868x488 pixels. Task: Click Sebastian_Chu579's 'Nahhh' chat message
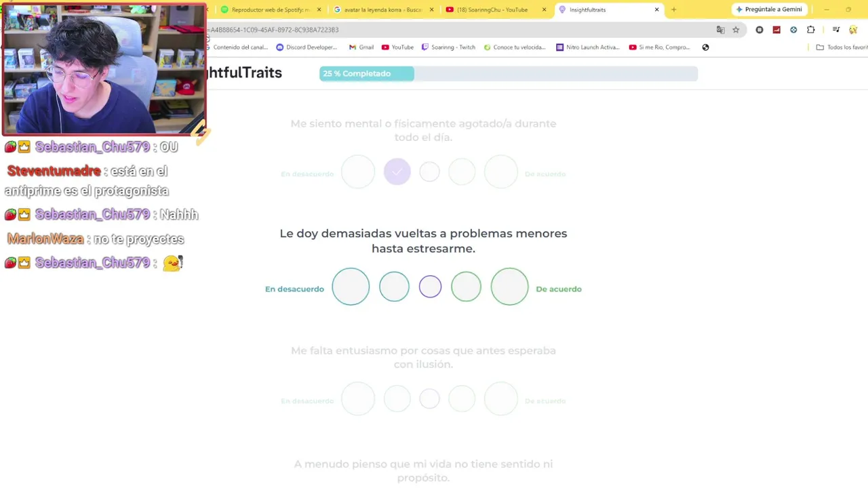[x=102, y=215]
